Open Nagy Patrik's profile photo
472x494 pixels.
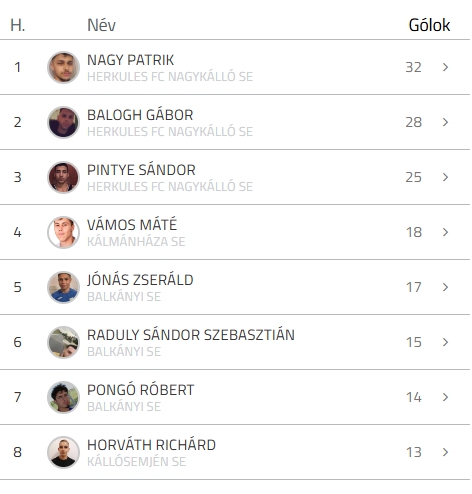(x=63, y=67)
